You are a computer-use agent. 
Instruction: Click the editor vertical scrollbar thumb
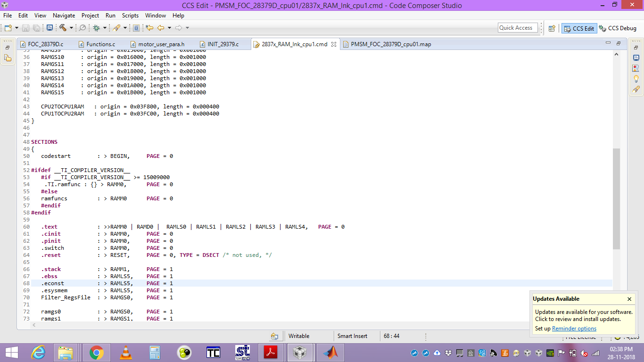point(616,199)
